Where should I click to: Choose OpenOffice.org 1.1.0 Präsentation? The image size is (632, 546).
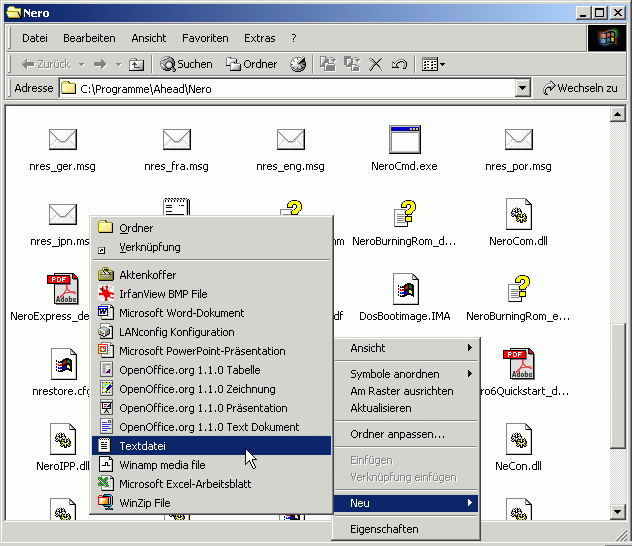212,408
